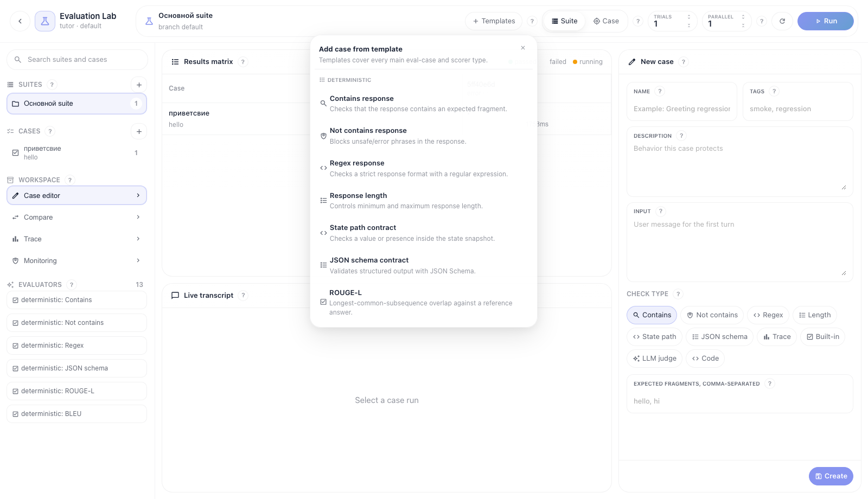Select the Code check type
This screenshot has width=868, height=499.
[705, 359]
